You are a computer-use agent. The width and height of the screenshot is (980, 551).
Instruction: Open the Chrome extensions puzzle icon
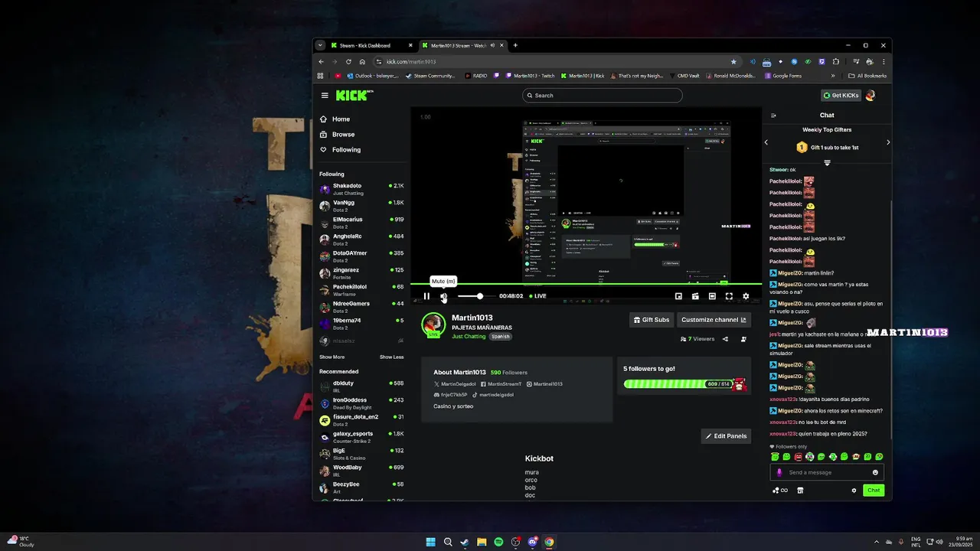(x=836, y=61)
